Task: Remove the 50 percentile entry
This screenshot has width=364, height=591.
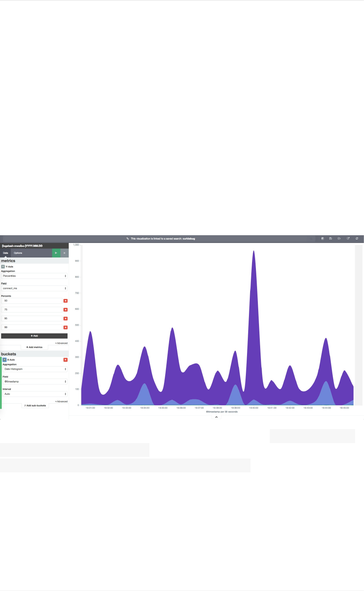Action: tap(66, 301)
